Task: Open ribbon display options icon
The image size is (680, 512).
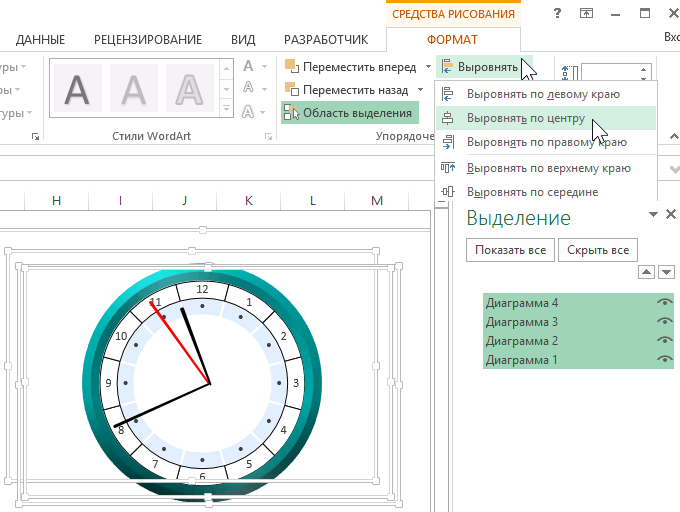Action: click(586, 13)
